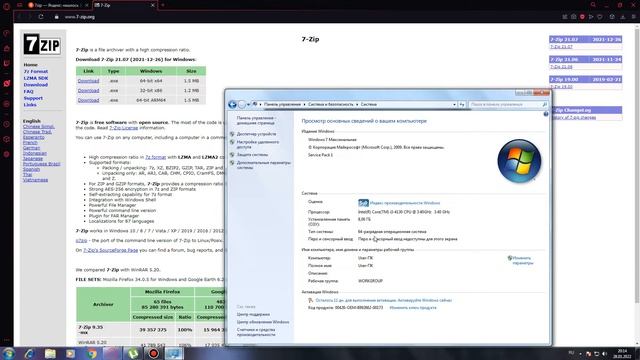Go back in System control panel window
The width and height of the screenshot is (640, 360).
(232, 104)
